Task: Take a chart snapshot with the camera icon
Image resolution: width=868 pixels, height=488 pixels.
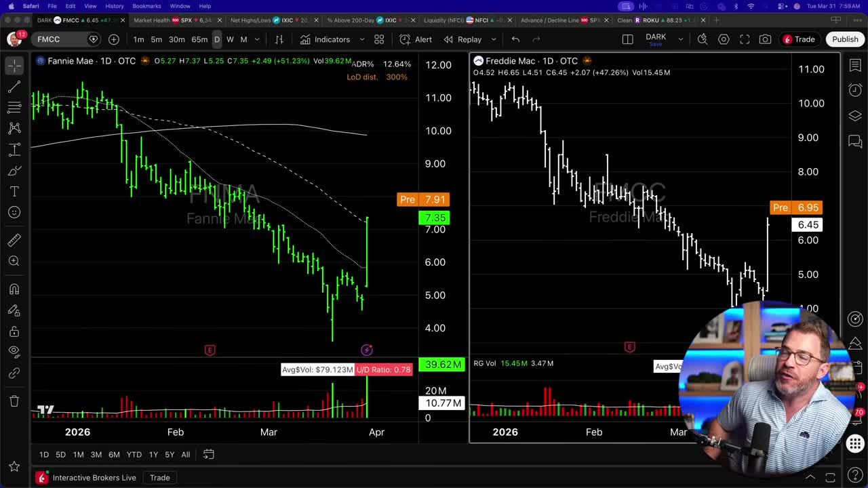Action: tap(766, 39)
